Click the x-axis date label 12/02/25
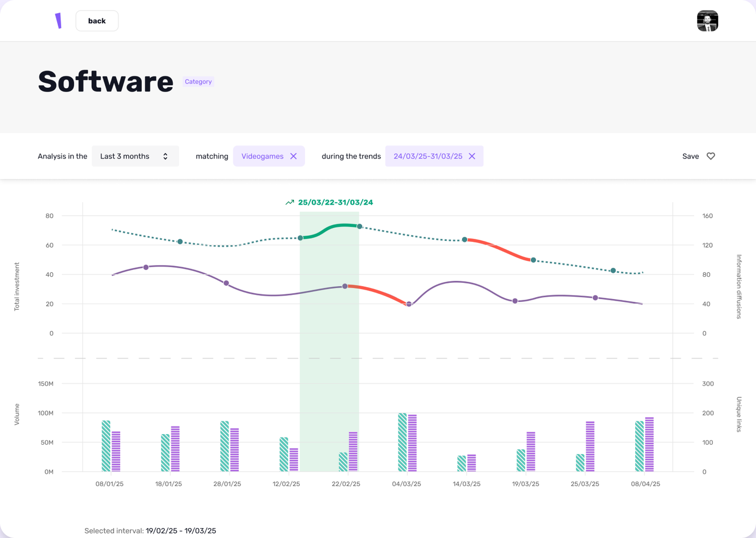 pyautogui.click(x=287, y=484)
